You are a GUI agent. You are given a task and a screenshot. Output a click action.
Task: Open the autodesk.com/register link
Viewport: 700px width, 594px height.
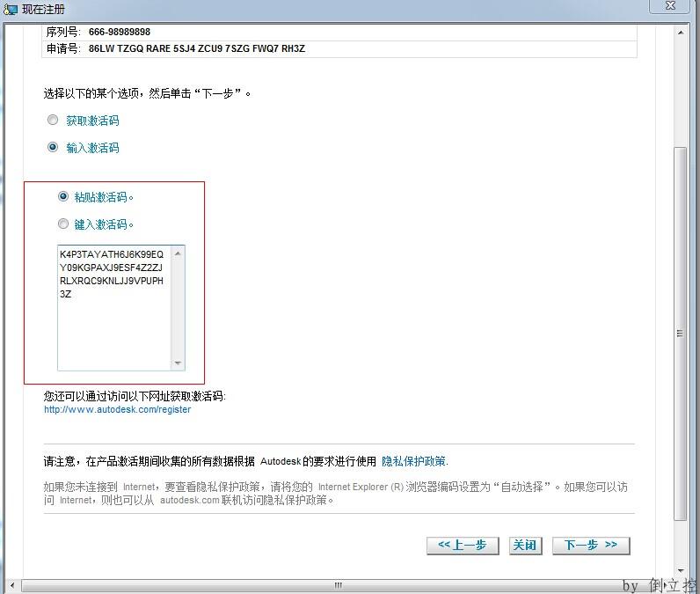[118, 409]
